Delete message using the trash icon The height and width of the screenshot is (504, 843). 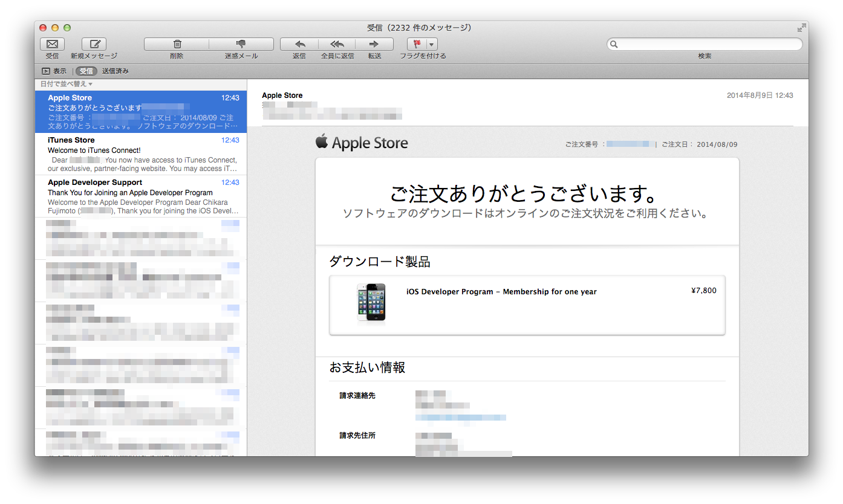click(x=177, y=44)
